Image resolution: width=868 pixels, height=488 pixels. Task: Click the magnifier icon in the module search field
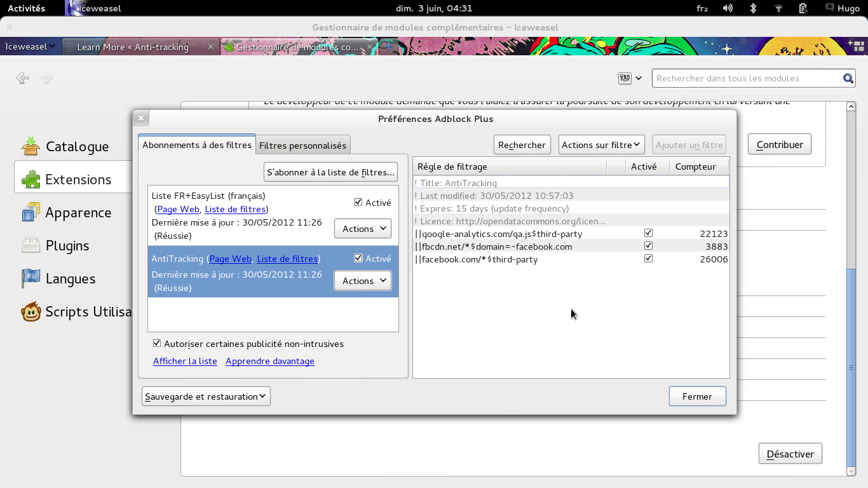(x=848, y=78)
